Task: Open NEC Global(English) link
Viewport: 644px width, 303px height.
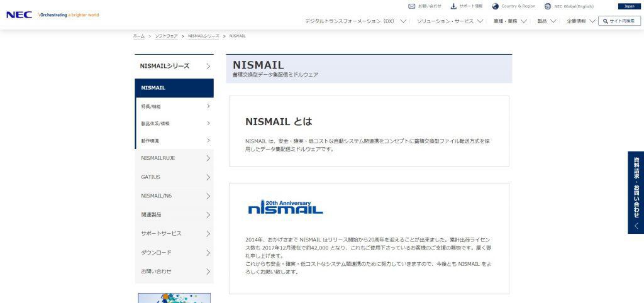Action: point(574,6)
